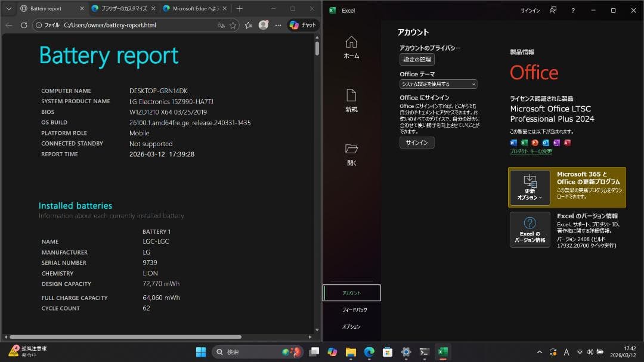Reload the battery report page
The height and width of the screenshot is (362, 644).
click(x=24, y=26)
